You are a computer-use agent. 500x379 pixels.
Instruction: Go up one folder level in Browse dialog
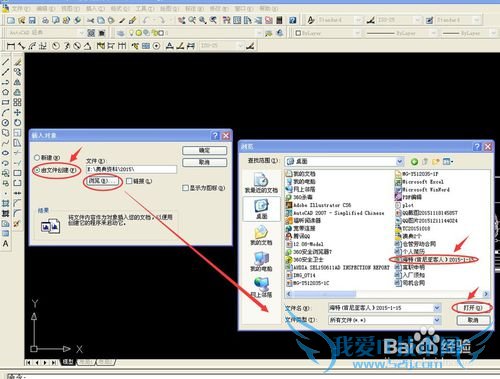[425, 162]
